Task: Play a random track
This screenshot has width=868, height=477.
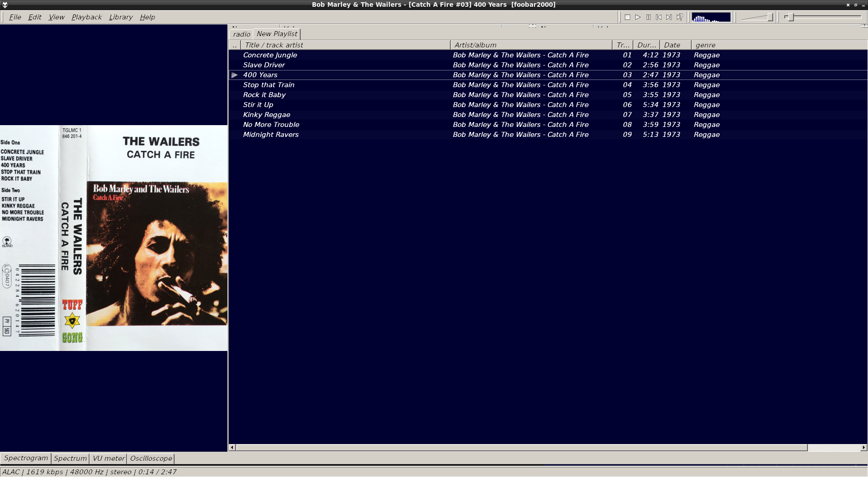Action: pyautogui.click(x=679, y=17)
